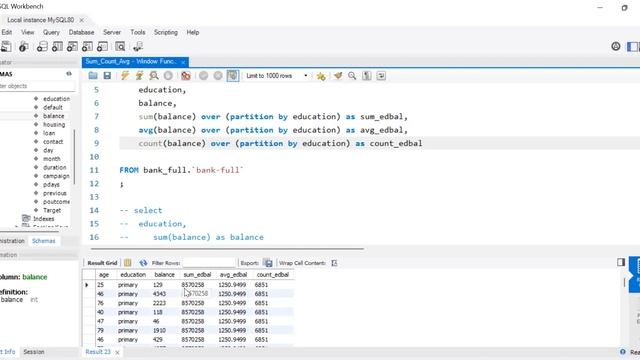Open the schema inspector icon in main toolbar
Image resolution: width=640 pixels, height=360 pixels.
click(24, 47)
